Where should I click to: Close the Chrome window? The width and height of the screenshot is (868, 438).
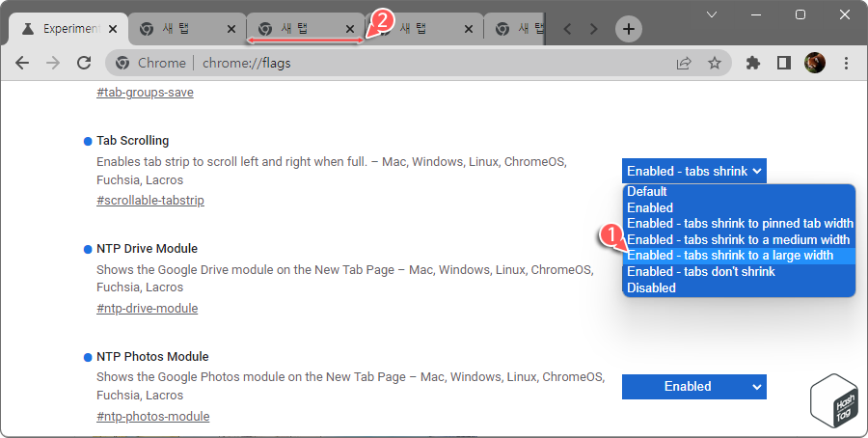[x=845, y=14]
